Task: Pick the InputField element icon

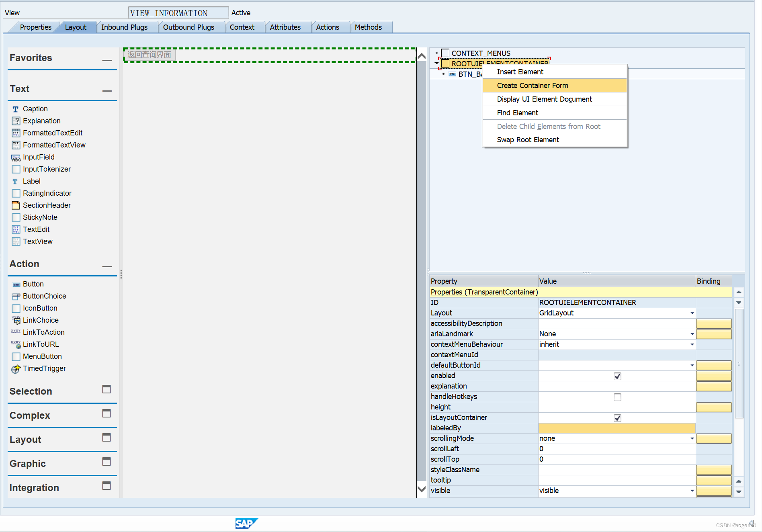Action: click(16, 158)
